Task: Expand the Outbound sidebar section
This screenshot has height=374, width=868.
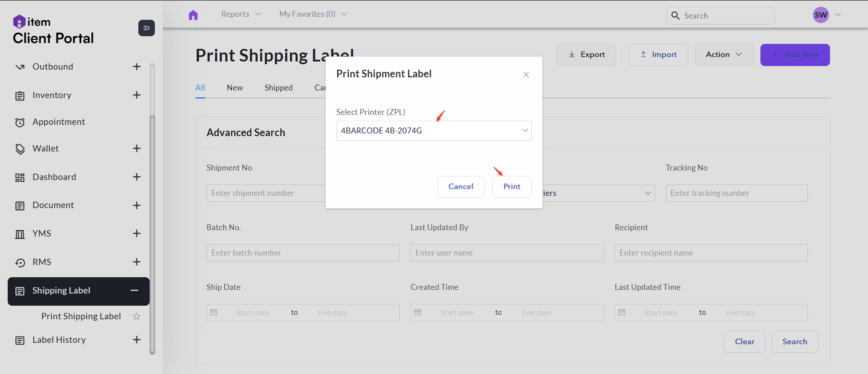Action: (137, 67)
